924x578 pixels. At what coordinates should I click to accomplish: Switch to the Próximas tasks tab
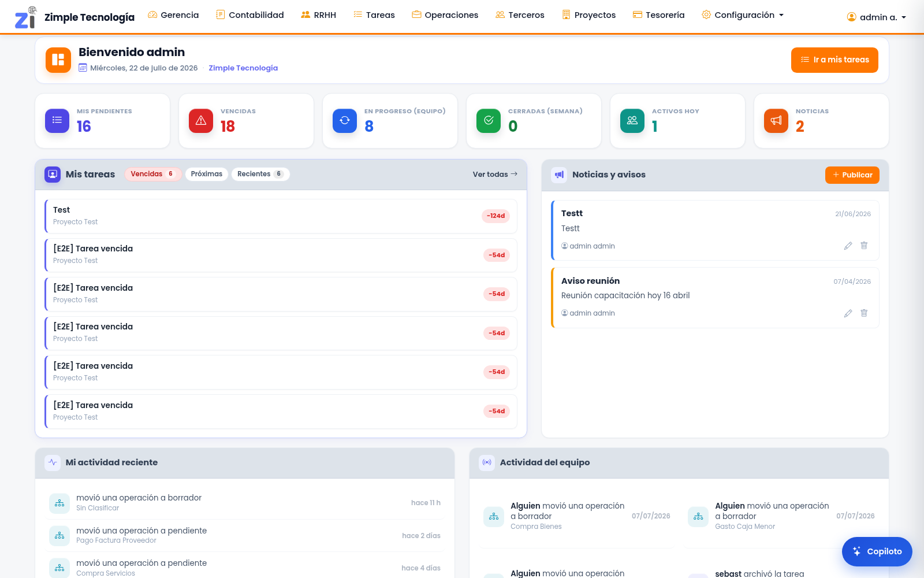(207, 174)
